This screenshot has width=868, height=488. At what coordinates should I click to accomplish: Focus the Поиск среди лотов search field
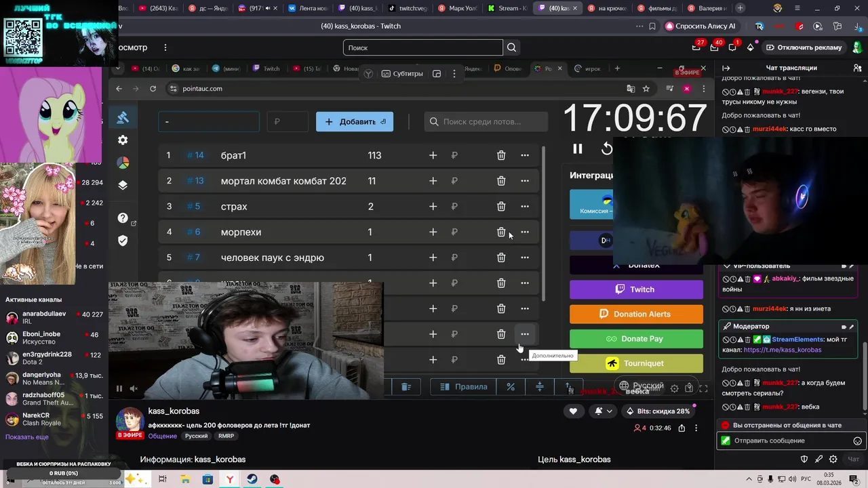pos(486,121)
